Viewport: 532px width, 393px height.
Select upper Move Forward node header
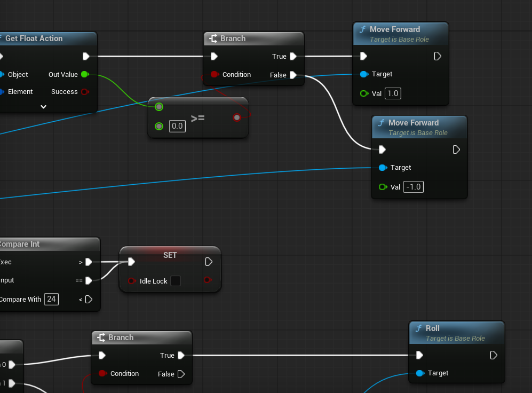point(401,34)
